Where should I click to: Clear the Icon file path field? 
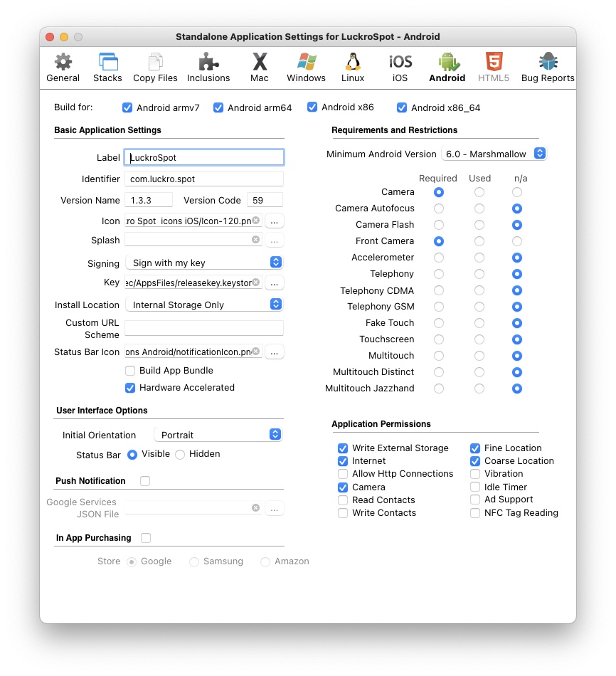pos(256,221)
